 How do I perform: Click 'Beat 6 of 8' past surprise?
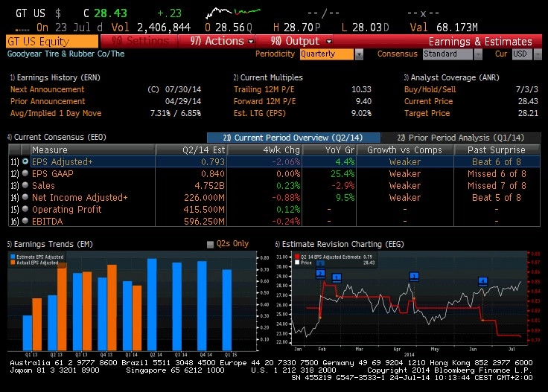pos(497,161)
